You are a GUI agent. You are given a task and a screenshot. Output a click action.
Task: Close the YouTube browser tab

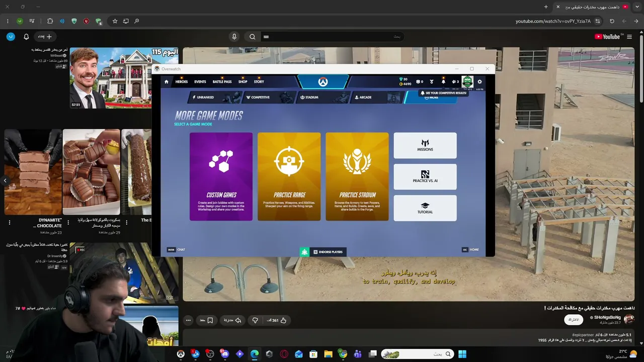pyautogui.click(x=557, y=7)
